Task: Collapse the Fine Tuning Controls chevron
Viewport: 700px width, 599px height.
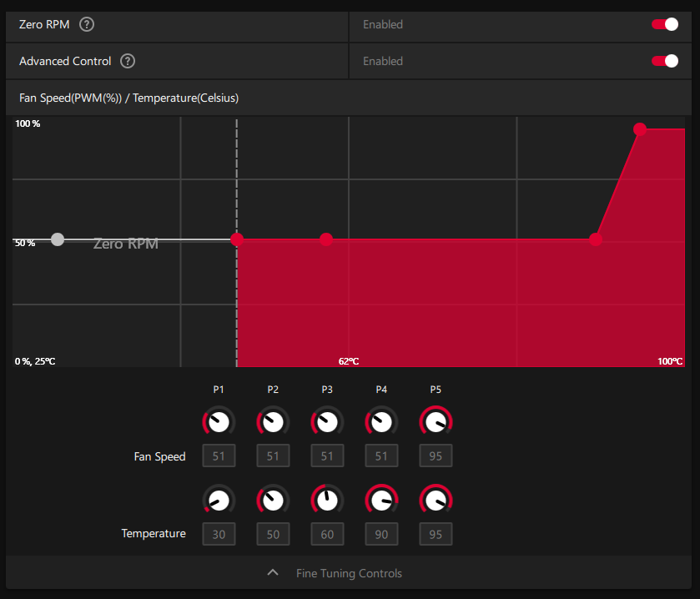Action: [273, 572]
